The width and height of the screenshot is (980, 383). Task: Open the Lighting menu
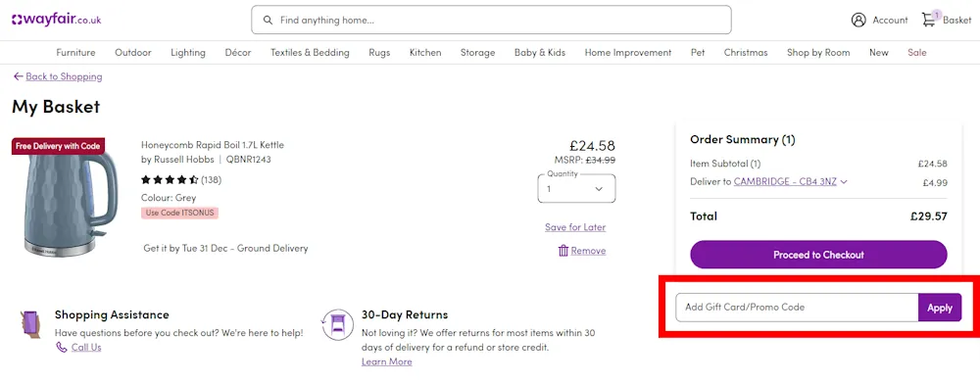pos(188,53)
